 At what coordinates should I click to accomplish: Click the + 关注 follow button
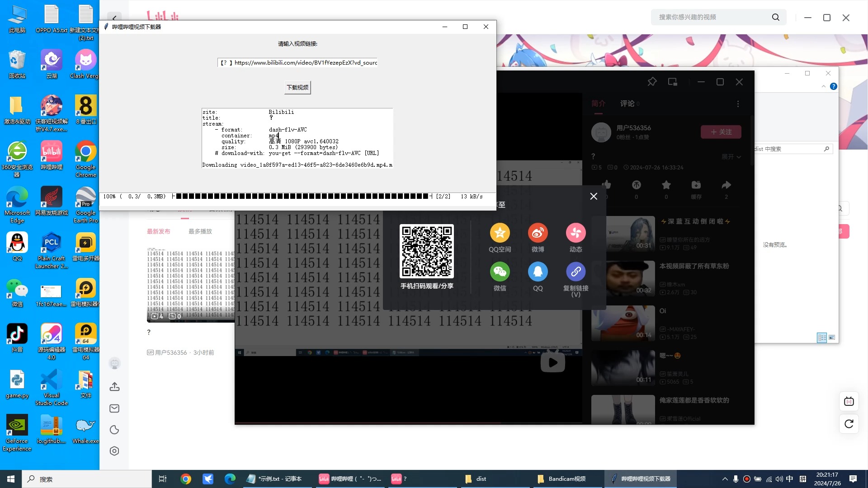coord(721,132)
